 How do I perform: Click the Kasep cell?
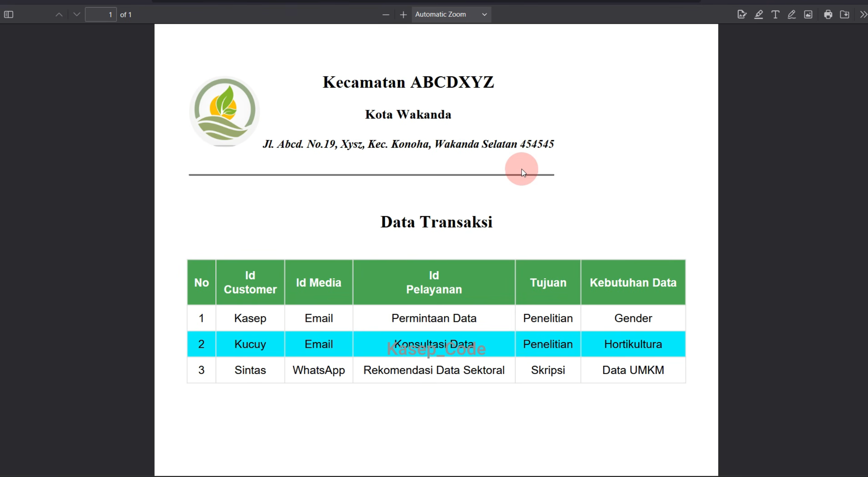tap(250, 318)
